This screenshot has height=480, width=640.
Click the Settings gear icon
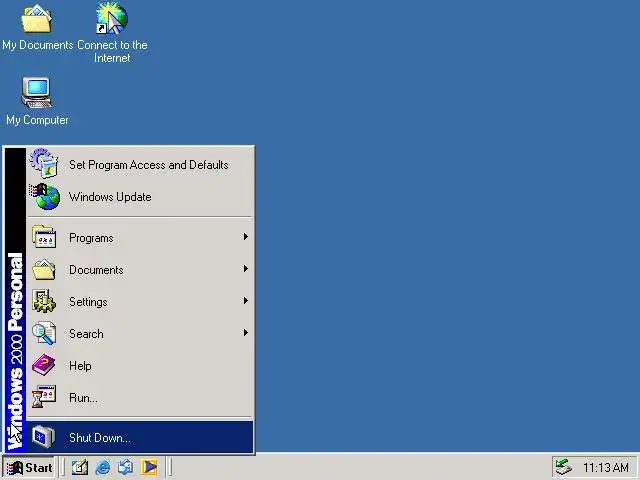point(44,301)
